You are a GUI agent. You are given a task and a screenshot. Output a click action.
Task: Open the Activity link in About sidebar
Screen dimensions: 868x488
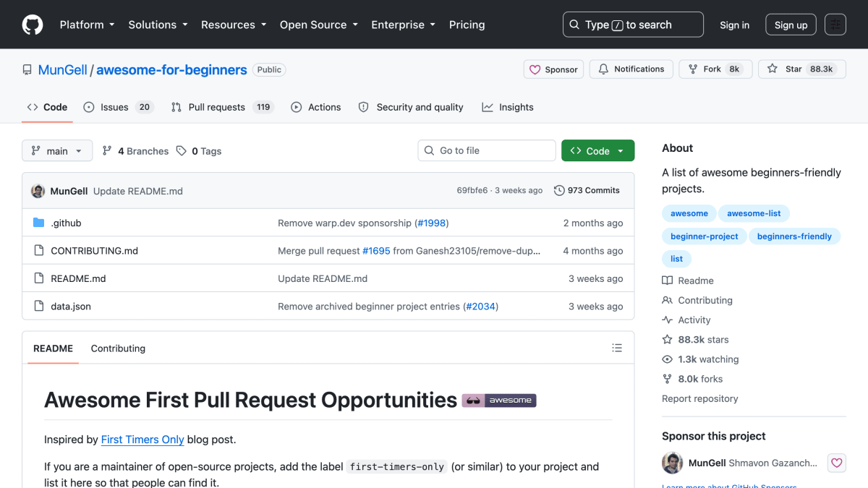click(x=686, y=320)
